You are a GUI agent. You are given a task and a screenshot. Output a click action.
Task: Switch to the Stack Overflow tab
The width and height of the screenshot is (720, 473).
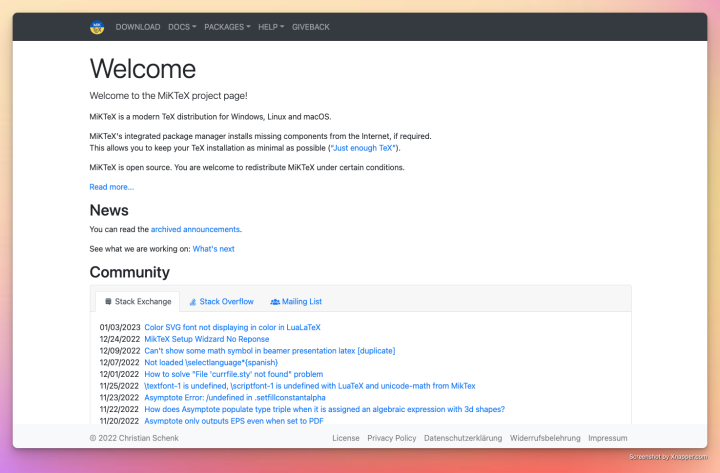[221, 302]
